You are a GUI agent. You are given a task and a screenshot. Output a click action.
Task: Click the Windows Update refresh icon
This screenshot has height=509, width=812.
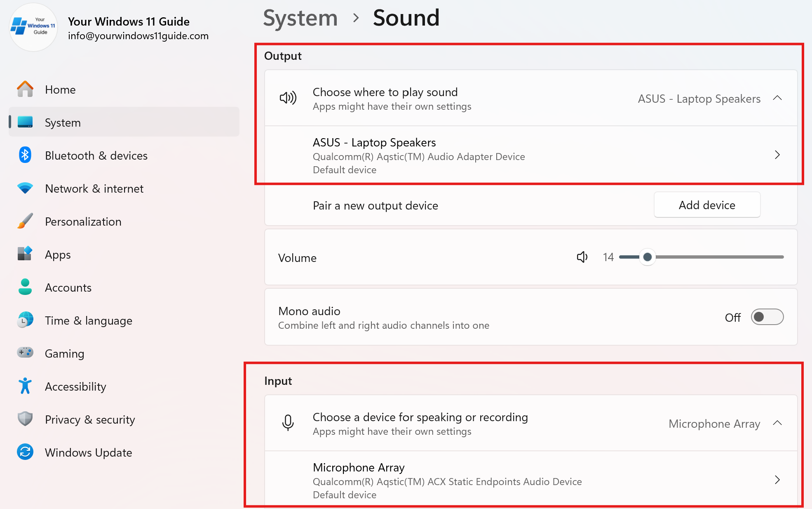click(25, 452)
